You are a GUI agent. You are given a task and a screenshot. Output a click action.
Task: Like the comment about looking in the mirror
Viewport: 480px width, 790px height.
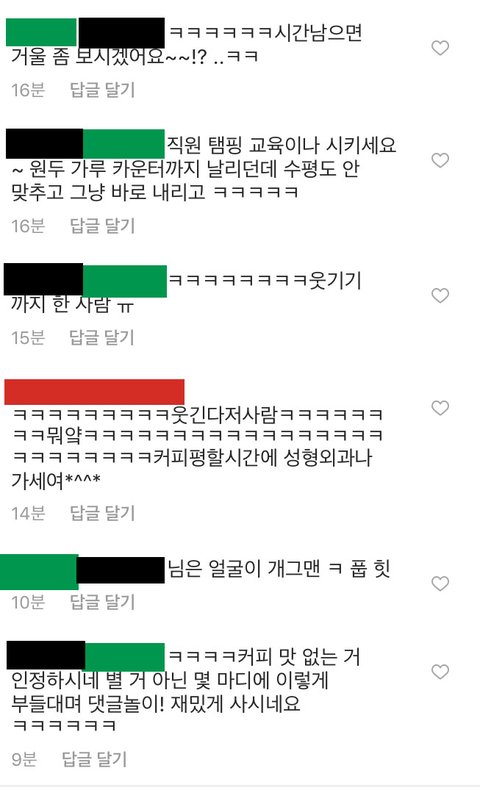[x=440, y=48]
